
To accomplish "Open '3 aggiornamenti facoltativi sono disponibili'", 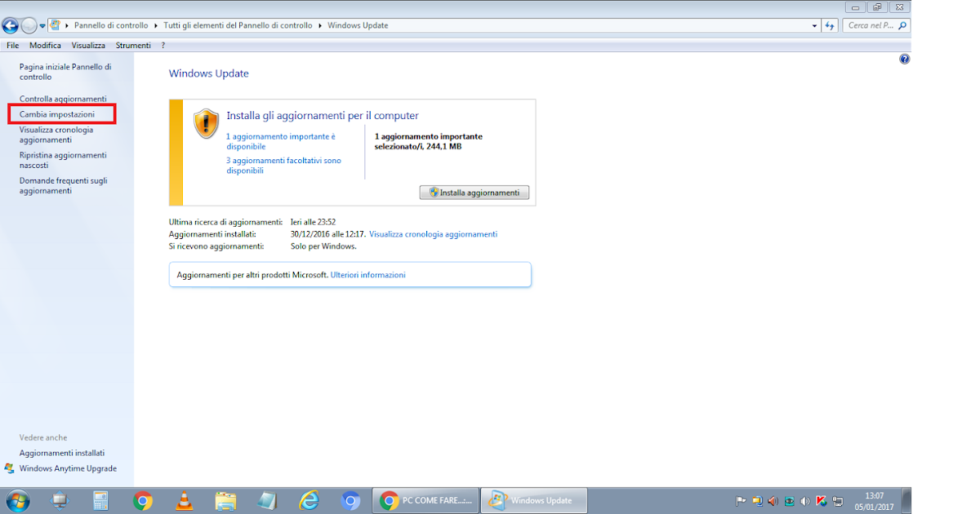I will click(x=283, y=166).
